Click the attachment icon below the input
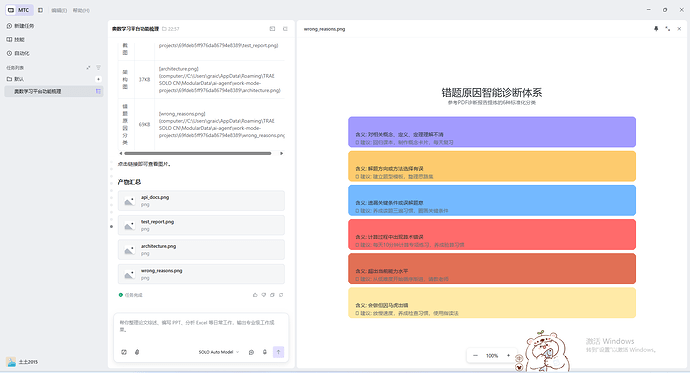The width and height of the screenshot is (690, 373). 137,352
